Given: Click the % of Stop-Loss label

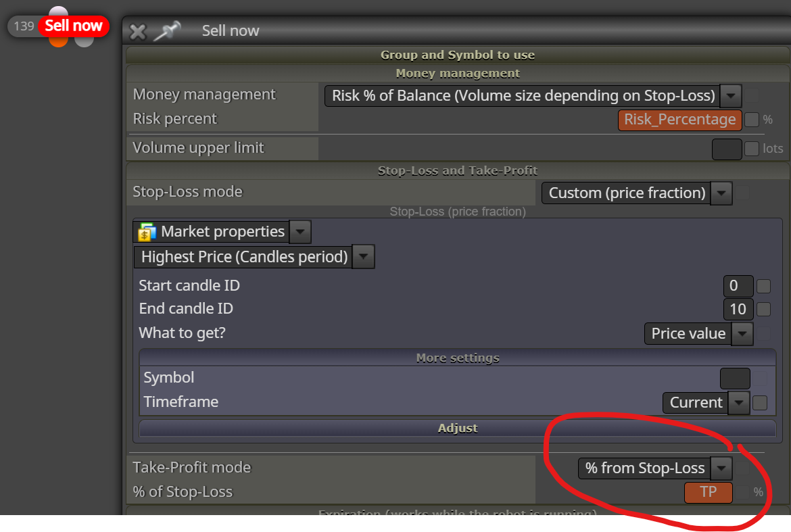Looking at the screenshot, I should tap(183, 492).
